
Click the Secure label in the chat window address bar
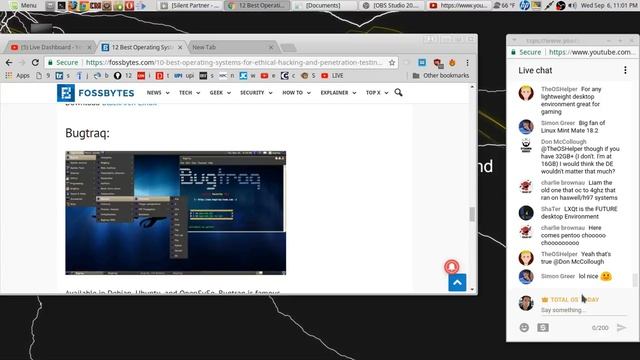click(530, 52)
